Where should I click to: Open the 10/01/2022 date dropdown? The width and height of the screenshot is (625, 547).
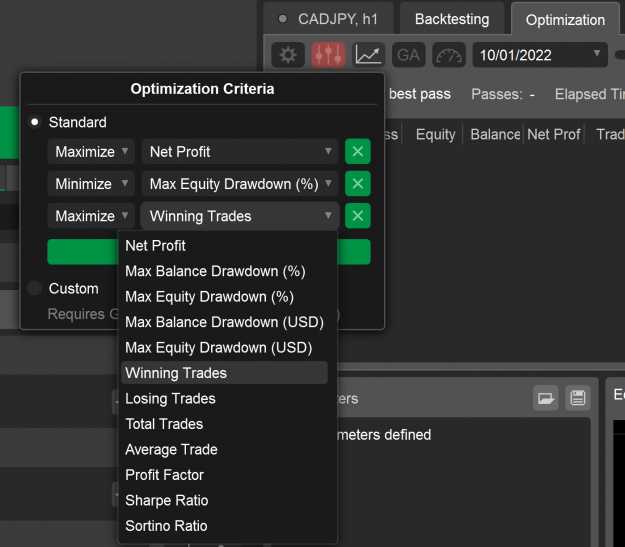540,55
